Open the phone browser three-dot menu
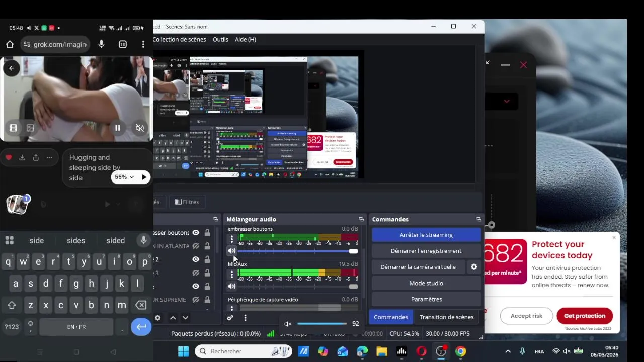 click(x=143, y=44)
